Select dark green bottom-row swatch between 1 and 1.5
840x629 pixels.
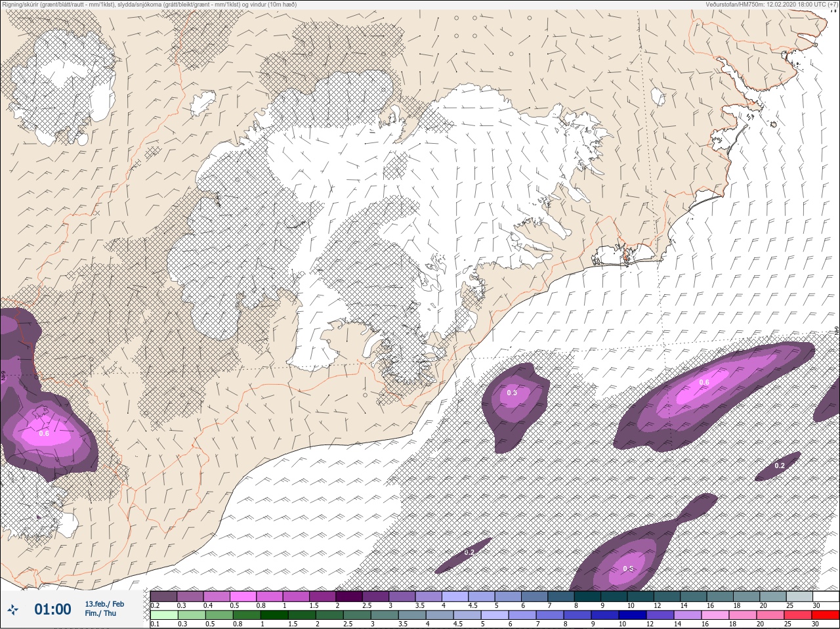coord(274,616)
